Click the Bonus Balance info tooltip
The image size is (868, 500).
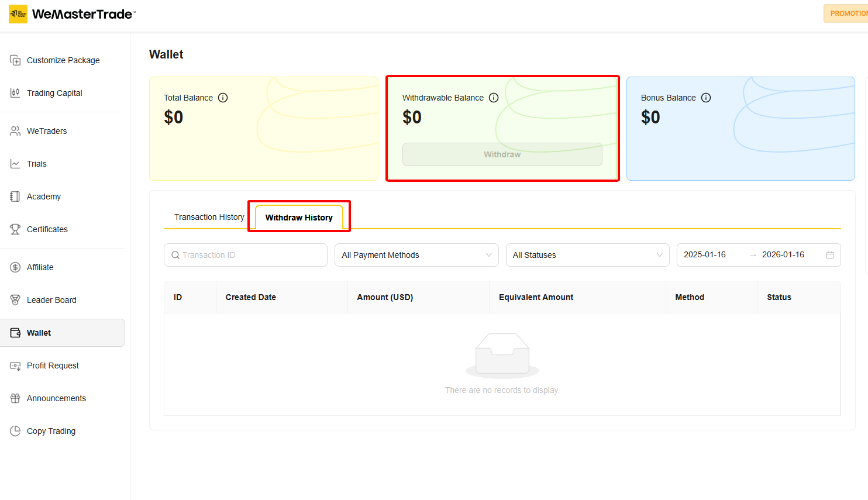706,98
